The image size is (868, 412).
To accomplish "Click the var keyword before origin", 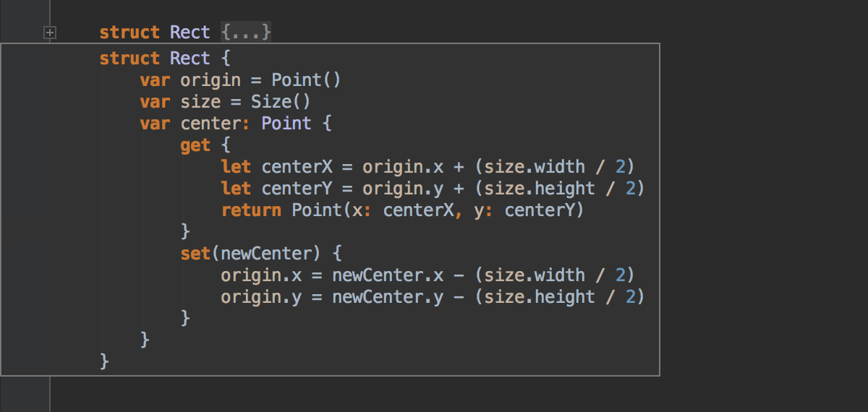I will tap(155, 80).
